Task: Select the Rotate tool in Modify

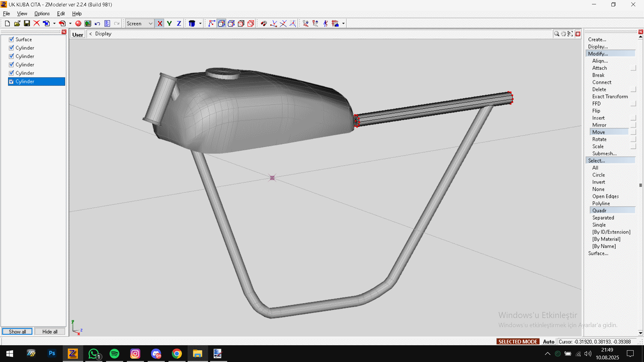Action: point(599,139)
